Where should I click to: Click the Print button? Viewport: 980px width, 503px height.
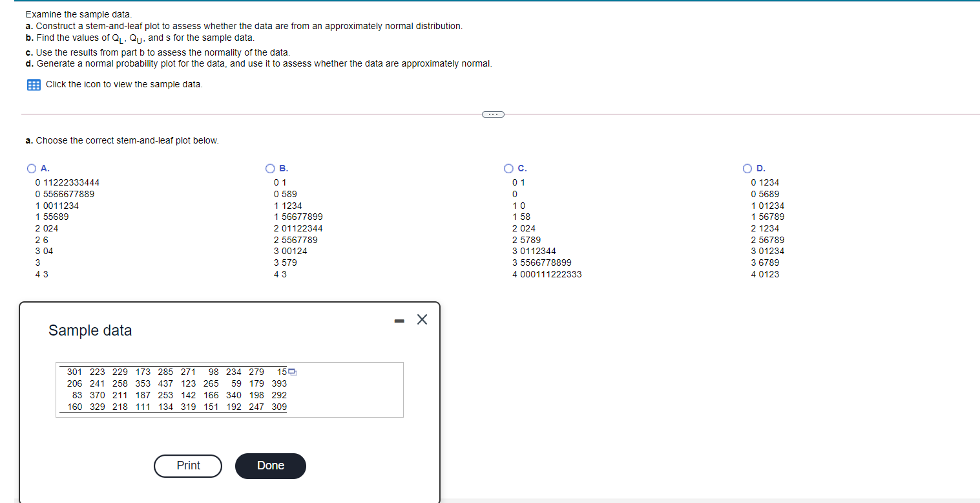click(x=187, y=466)
